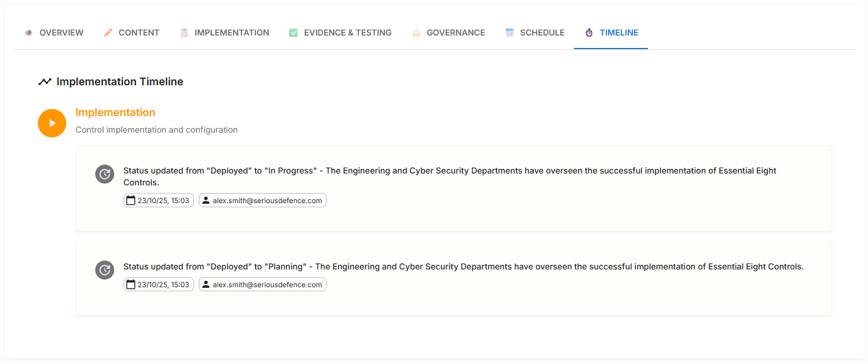The width and height of the screenshot is (868, 363).
Task: Click the history icon on the "Planning" entry
Action: (105, 270)
